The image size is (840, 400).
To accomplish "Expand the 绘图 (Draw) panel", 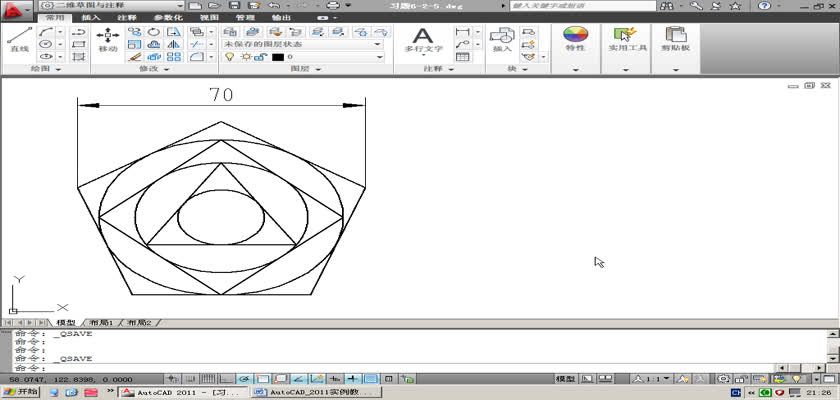I will (46, 69).
